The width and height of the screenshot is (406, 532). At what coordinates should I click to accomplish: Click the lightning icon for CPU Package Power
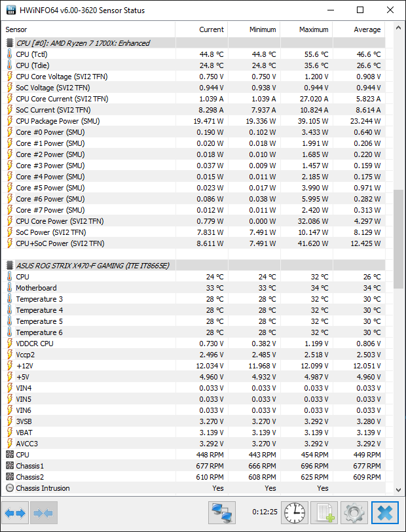click(10, 121)
